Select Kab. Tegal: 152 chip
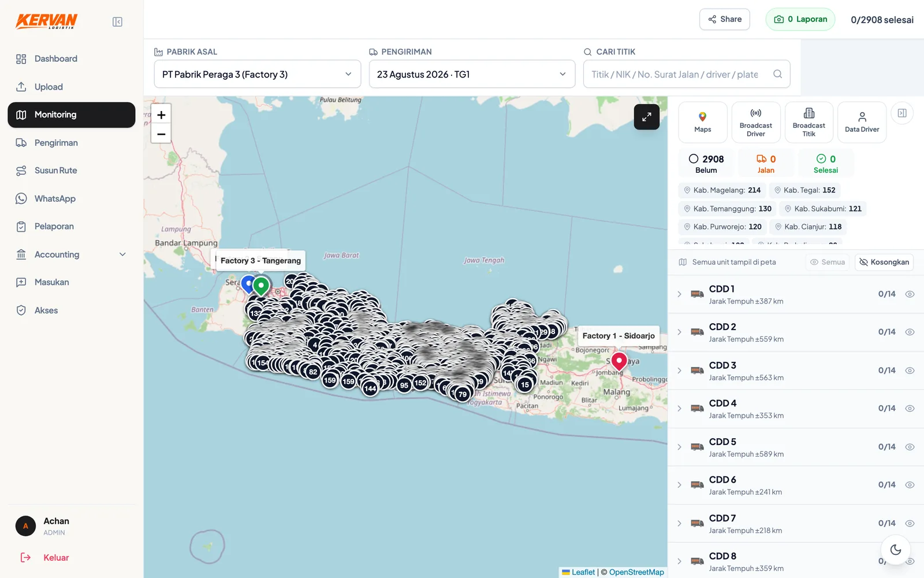Viewport: 924px width, 578px height. point(804,190)
